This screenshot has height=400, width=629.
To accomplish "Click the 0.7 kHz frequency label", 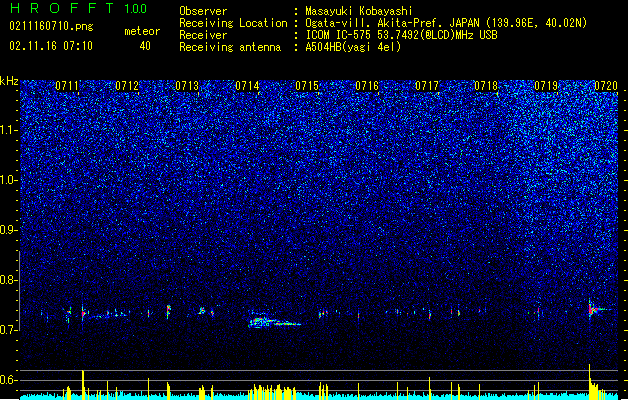I will coord(9,330).
